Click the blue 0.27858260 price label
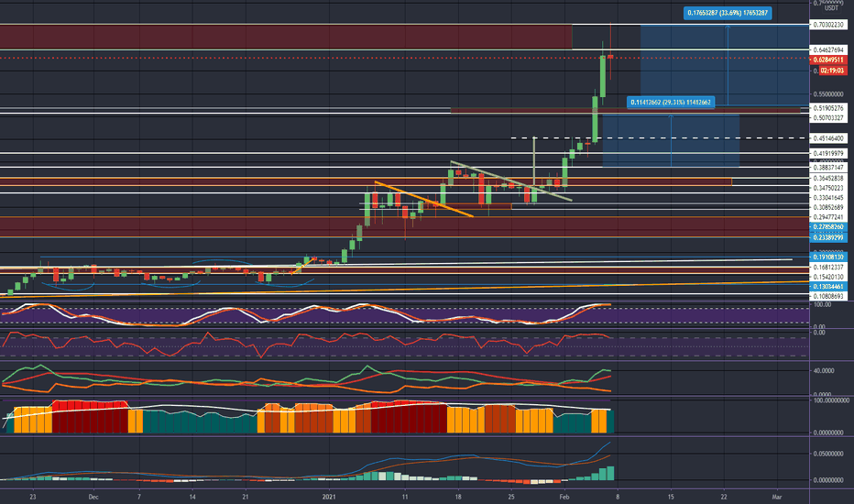The height and width of the screenshot is (504, 854). coord(828,226)
